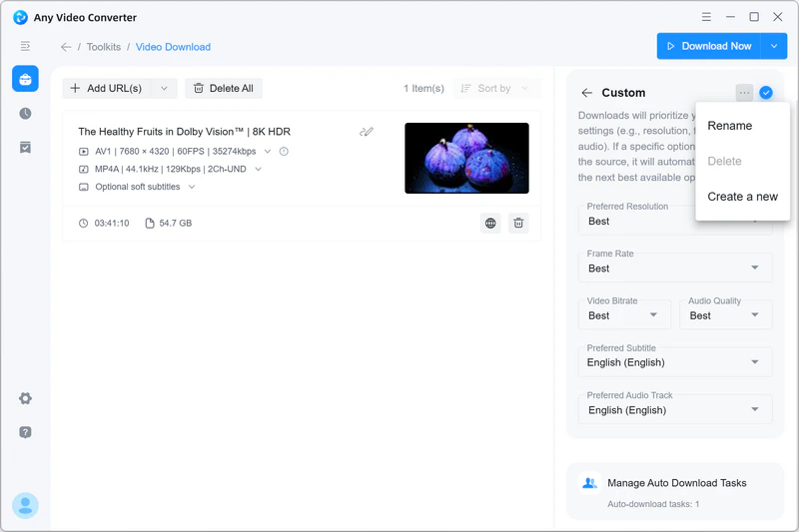This screenshot has width=799, height=532.
Task: Open the completed tasks sidebar icon
Action: tap(26, 148)
